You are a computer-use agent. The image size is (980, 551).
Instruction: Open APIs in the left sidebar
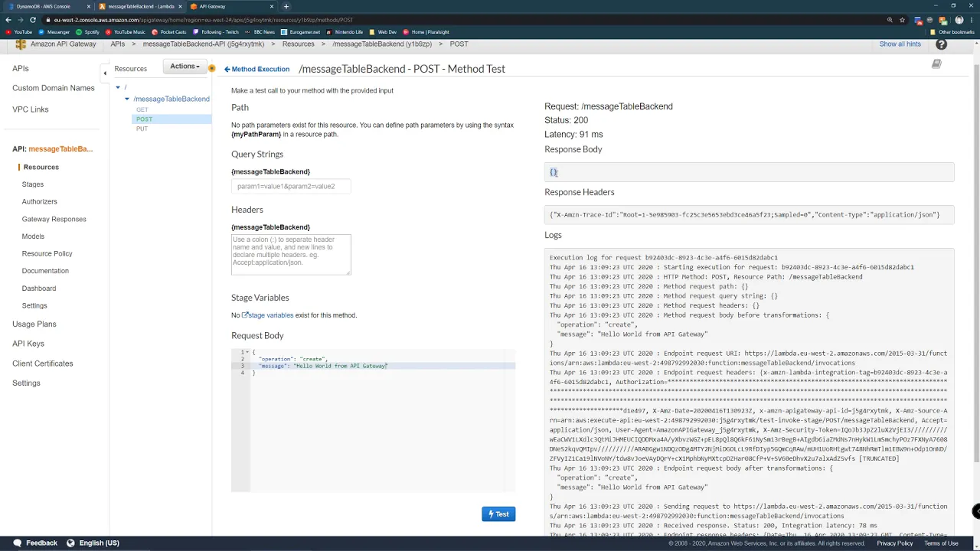[21, 68]
